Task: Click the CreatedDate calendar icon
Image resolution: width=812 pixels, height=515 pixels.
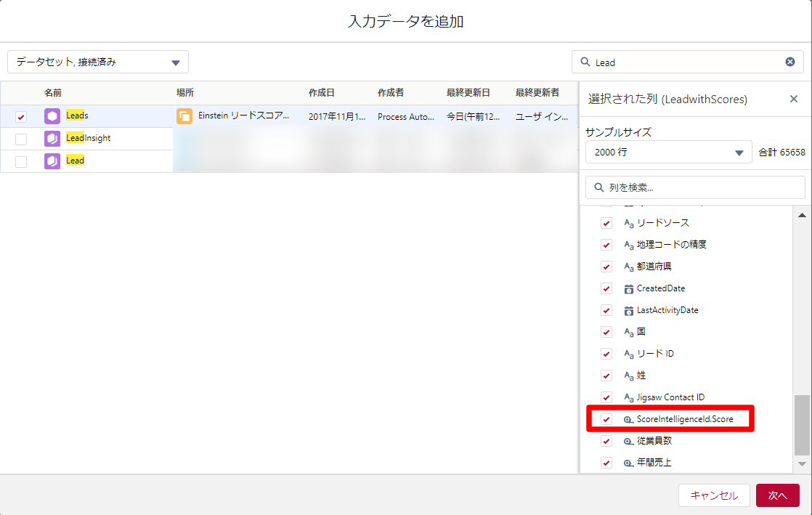Action: tap(629, 288)
